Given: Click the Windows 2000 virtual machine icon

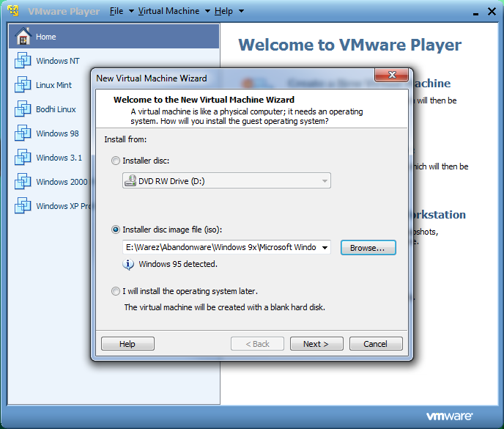Looking at the screenshot, I should tap(23, 182).
